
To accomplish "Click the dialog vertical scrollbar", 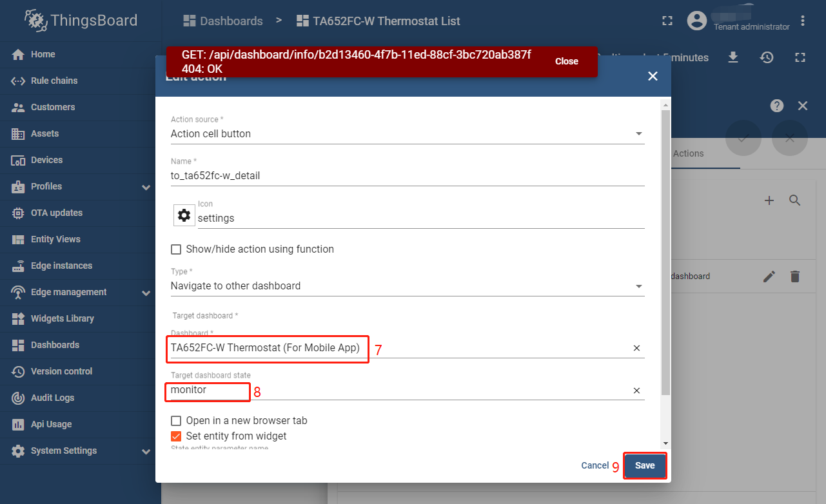I will tap(666, 253).
